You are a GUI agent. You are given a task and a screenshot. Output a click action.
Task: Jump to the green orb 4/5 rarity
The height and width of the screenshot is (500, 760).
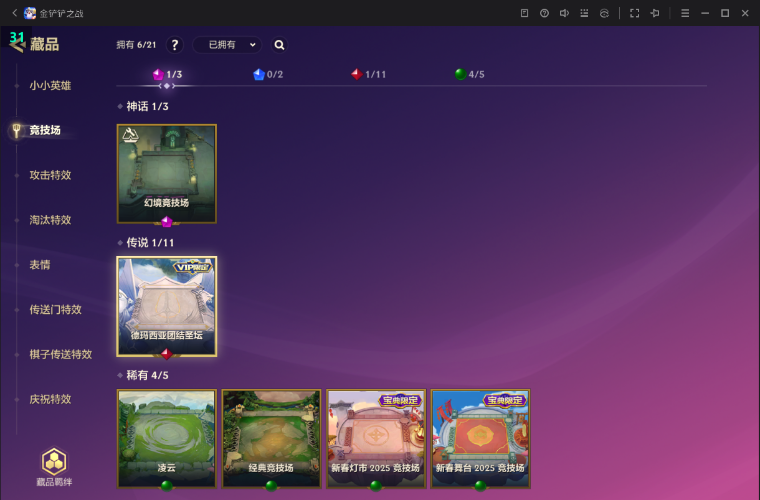point(470,74)
